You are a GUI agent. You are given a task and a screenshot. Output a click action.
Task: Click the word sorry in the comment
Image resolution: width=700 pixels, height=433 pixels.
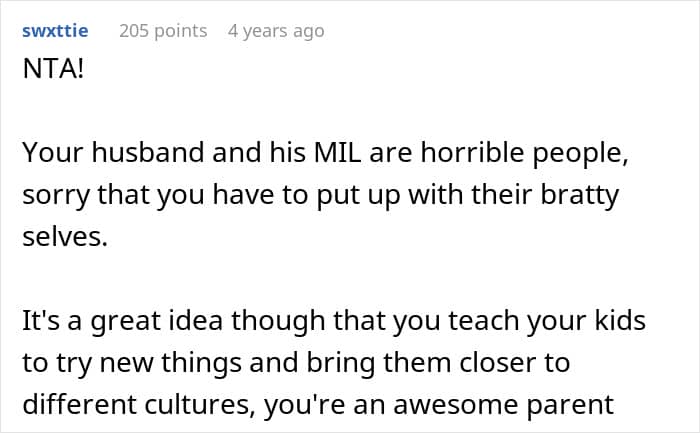(55, 194)
